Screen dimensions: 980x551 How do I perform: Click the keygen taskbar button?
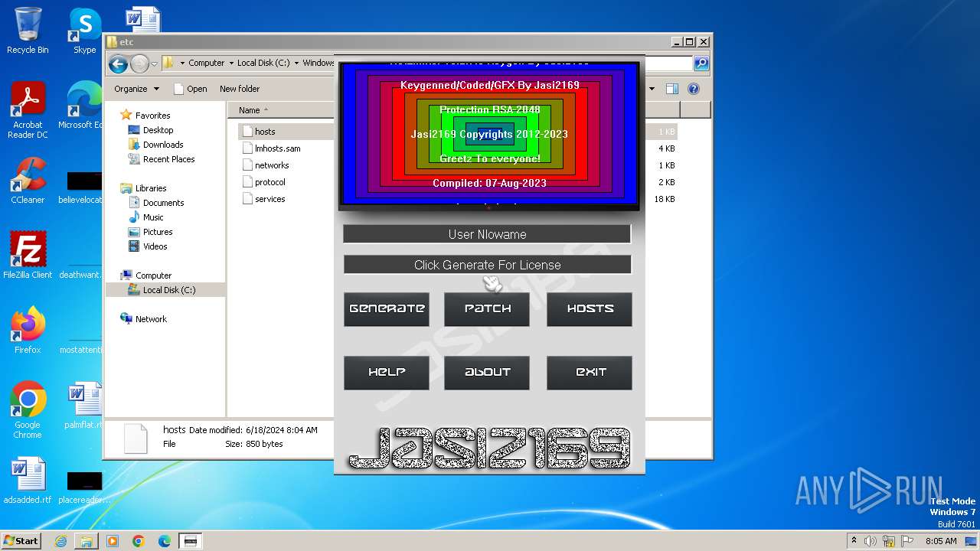point(191,541)
